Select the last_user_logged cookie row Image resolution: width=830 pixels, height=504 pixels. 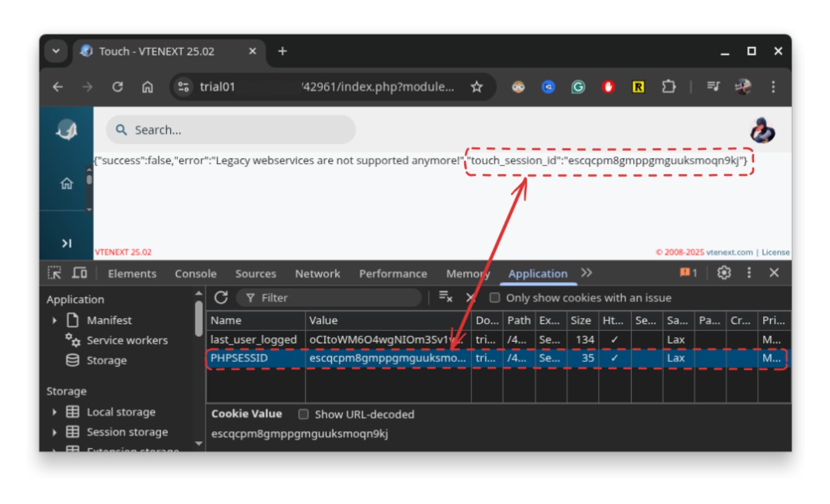[x=498, y=340]
